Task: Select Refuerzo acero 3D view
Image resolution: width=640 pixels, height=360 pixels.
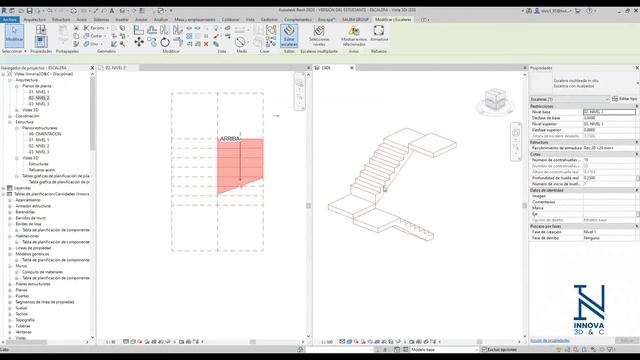Action: [x=42, y=170]
